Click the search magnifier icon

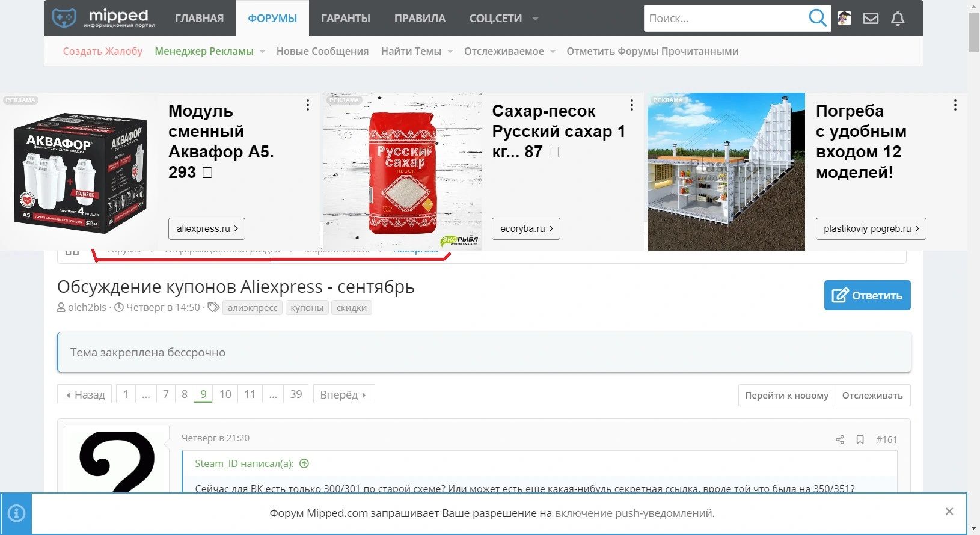818,18
